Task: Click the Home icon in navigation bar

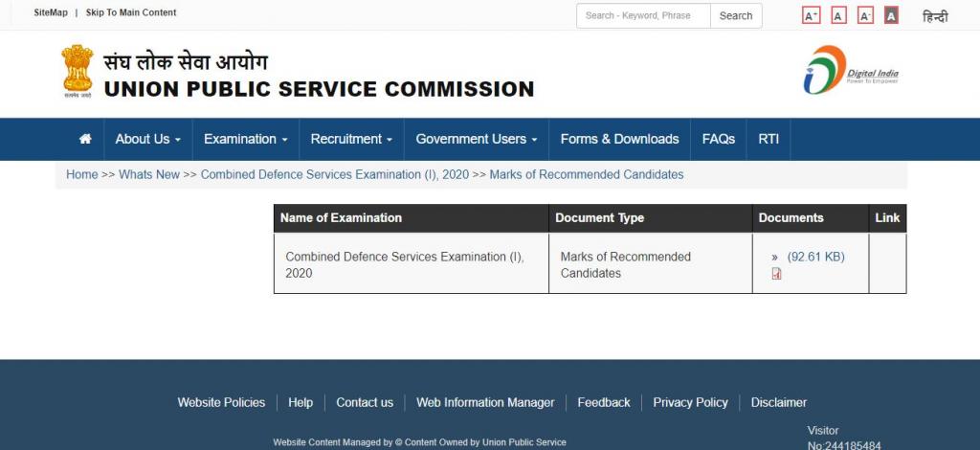Action: point(85,139)
